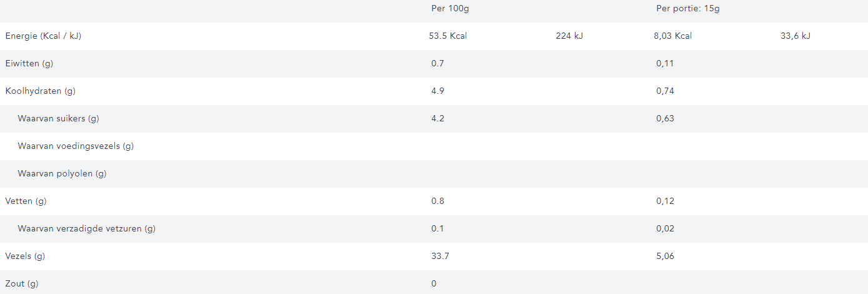Select the 53.5 Kcal energy value
Screen dimensions: 868x294
(448, 36)
